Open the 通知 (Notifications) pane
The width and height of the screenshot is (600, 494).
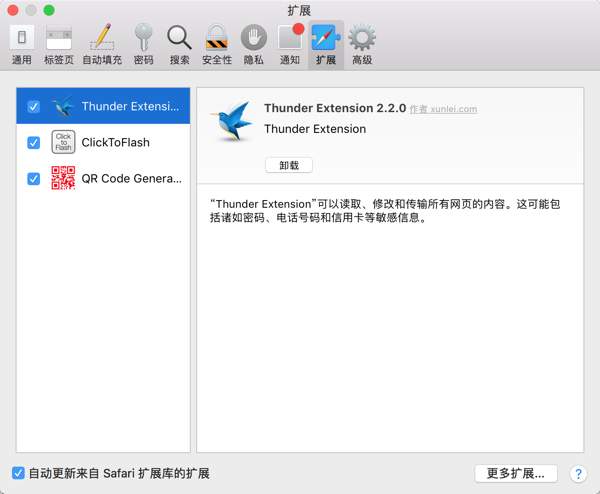pyautogui.click(x=290, y=45)
